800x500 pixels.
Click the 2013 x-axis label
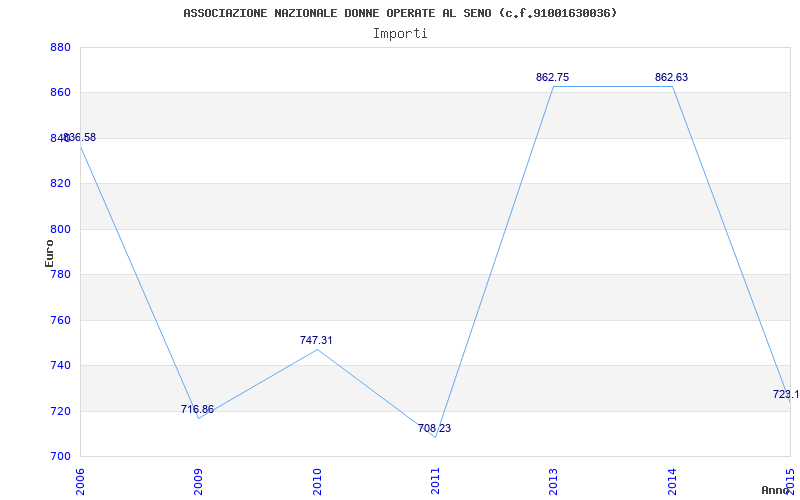(x=554, y=482)
